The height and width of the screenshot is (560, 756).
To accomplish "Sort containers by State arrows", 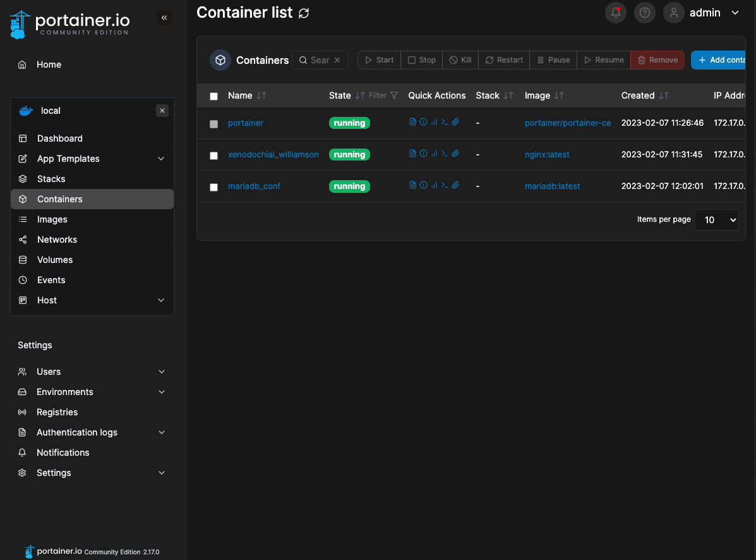I will coord(359,95).
